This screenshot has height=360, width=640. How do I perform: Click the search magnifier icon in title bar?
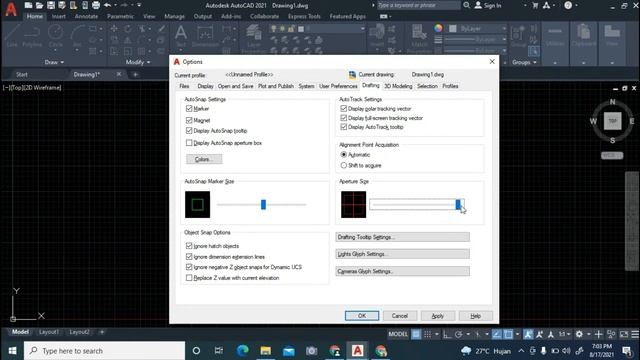click(x=467, y=5)
